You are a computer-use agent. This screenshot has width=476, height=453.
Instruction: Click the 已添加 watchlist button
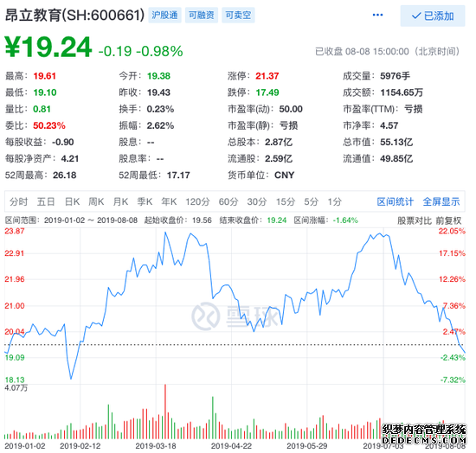[x=432, y=16]
